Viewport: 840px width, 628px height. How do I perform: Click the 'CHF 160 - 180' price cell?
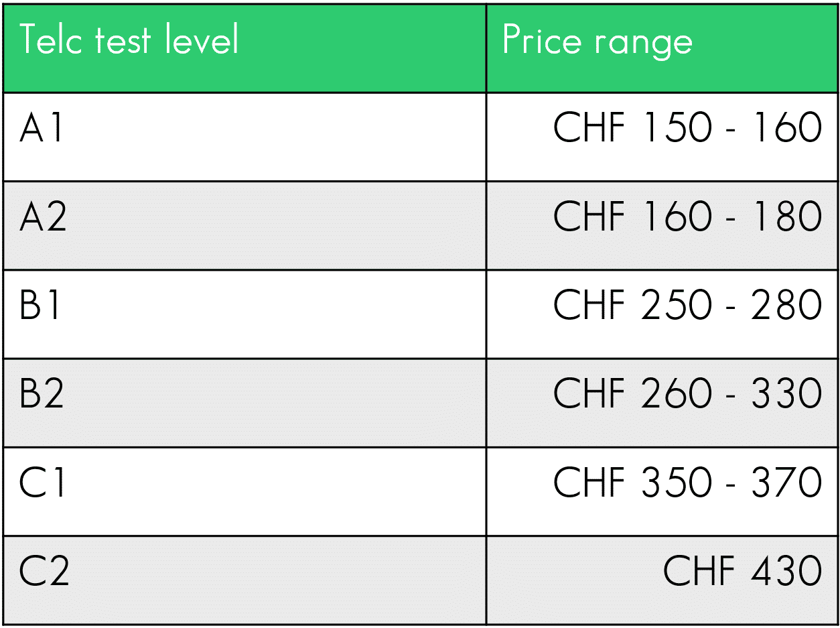click(687, 216)
